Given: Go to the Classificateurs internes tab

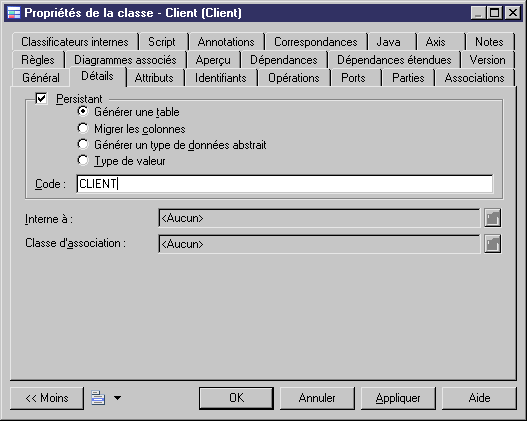Looking at the screenshot, I should (x=75, y=42).
